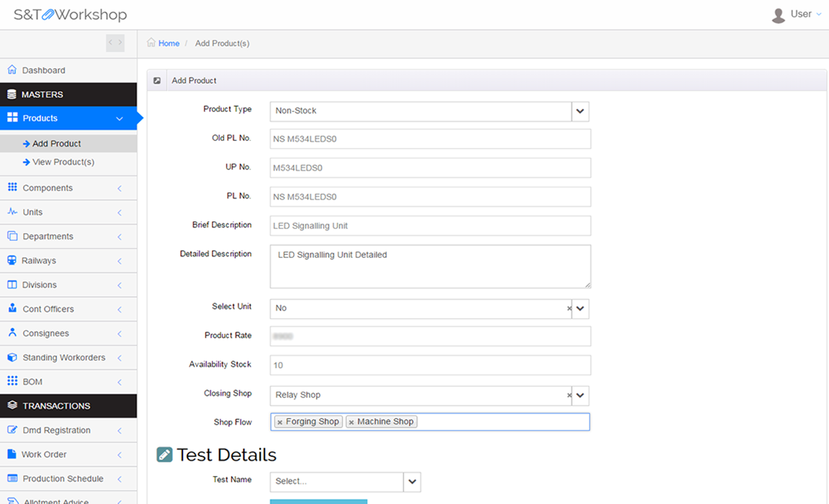Click the TRANSACTIONS layers icon
Screen dimensions: 829x504
pos(12,405)
